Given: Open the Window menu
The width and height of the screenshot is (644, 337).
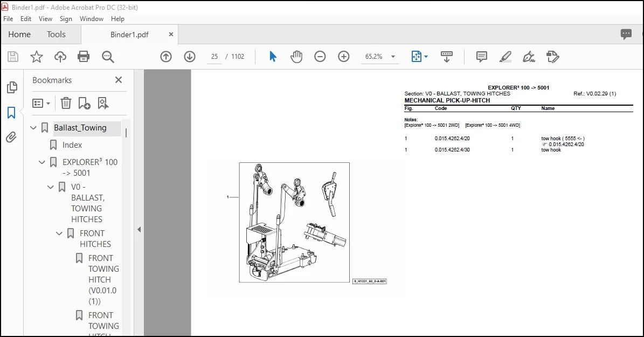Looking at the screenshot, I should [92, 19].
